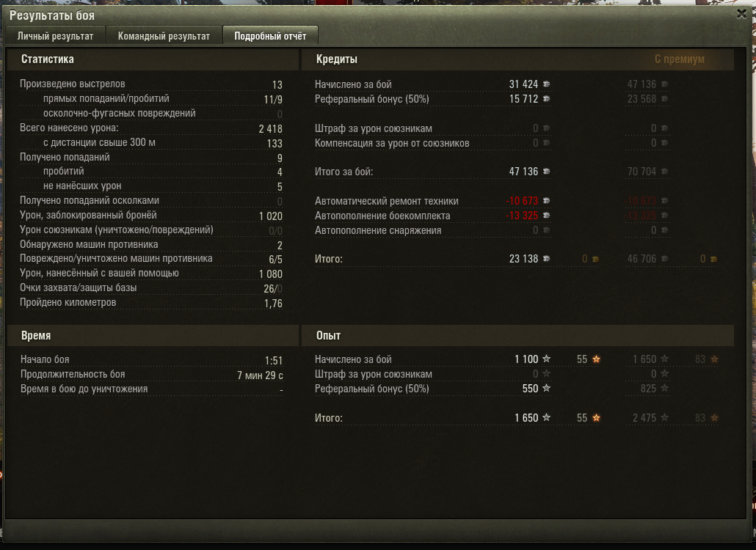Image resolution: width=756 pixels, height=550 pixels.
Task: Click grey star beside 1 100 experience
Action: coord(546,359)
